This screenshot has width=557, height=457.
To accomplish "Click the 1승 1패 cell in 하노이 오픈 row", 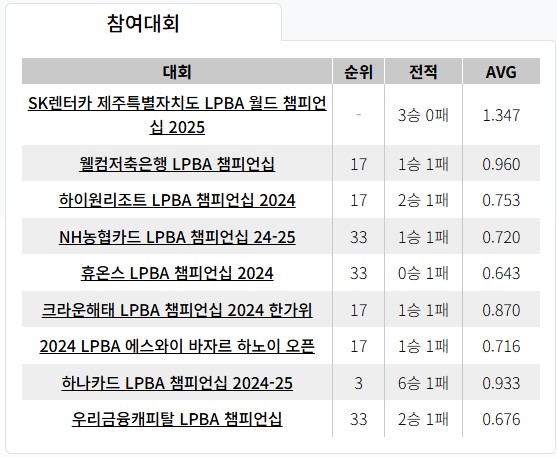I will click(x=423, y=346).
